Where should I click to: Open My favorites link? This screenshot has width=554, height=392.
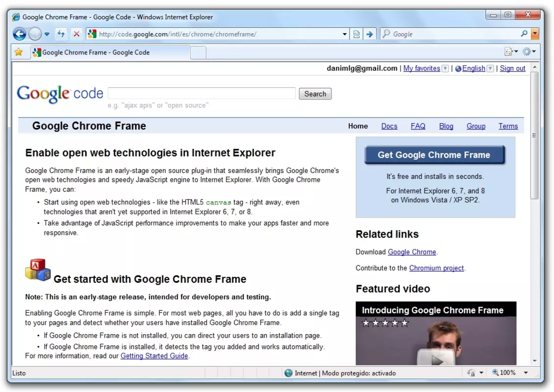422,68
